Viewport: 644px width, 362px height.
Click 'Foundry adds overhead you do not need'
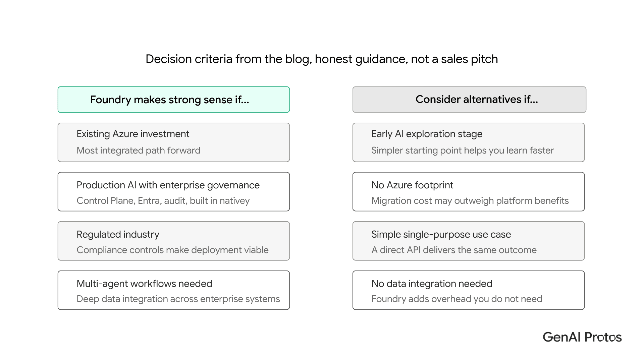coord(457,299)
